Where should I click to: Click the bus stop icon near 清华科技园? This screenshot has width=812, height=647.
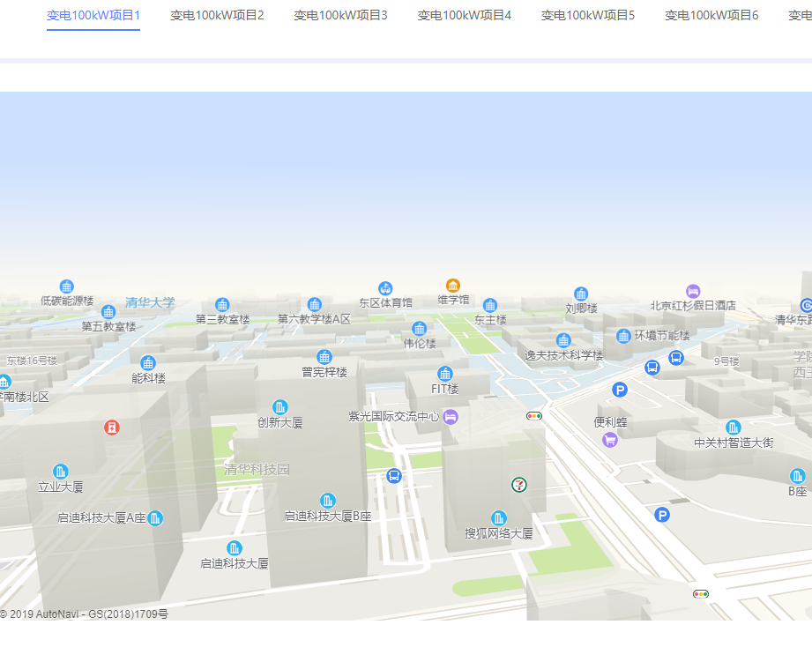[394, 476]
